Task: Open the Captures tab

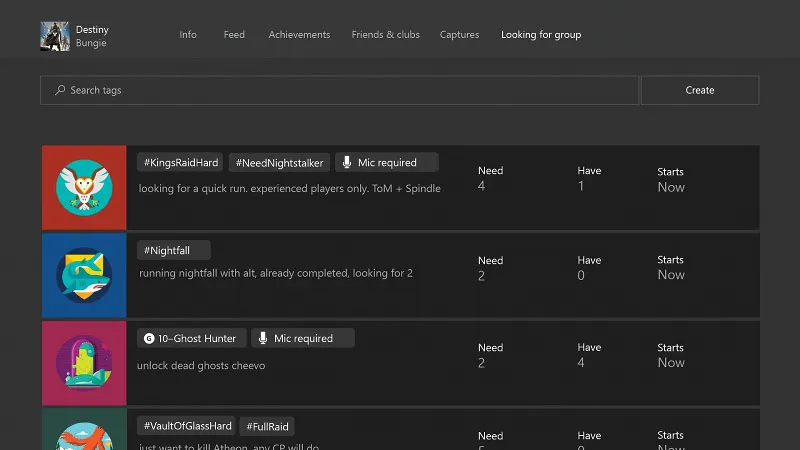Action: 459,35
